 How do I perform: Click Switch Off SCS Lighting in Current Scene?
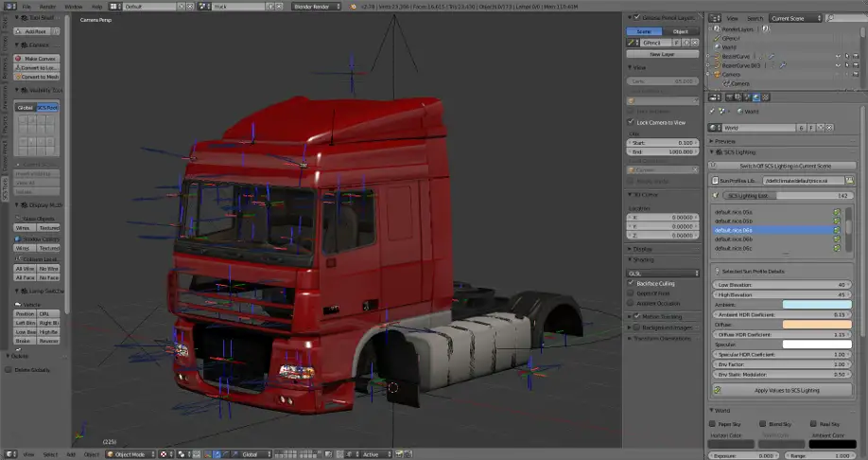(x=786, y=166)
